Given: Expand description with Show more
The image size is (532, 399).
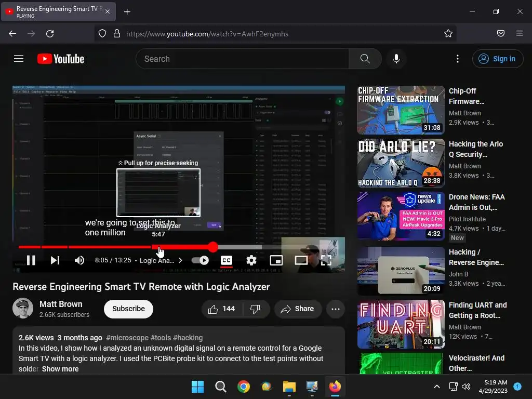Looking at the screenshot, I should [x=60, y=369].
